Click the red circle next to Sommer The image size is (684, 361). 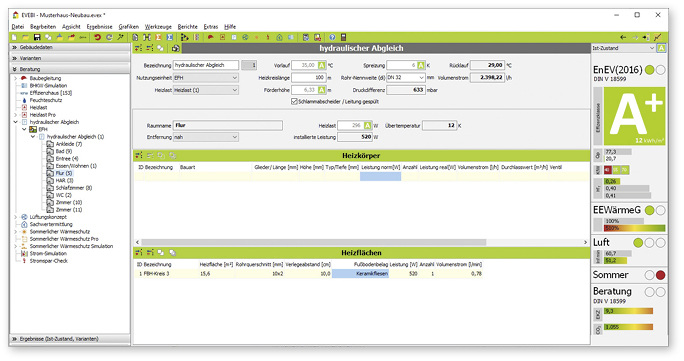tap(660, 275)
